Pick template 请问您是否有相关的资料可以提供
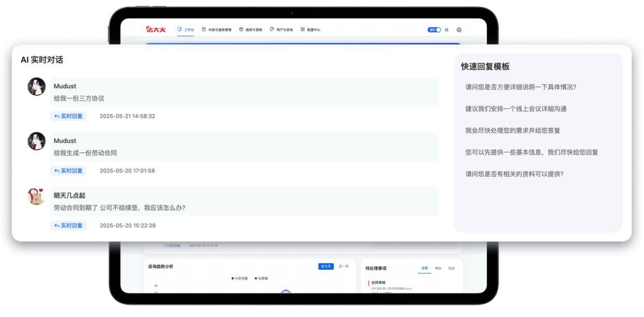The height and width of the screenshot is (317, 644). [514, 174]
